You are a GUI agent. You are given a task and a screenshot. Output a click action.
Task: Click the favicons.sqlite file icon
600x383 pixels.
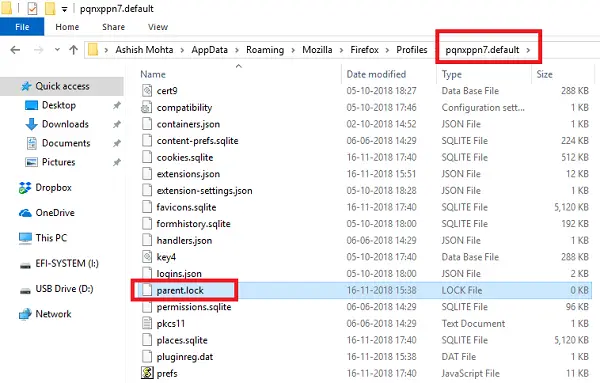(x=147, y=207)
